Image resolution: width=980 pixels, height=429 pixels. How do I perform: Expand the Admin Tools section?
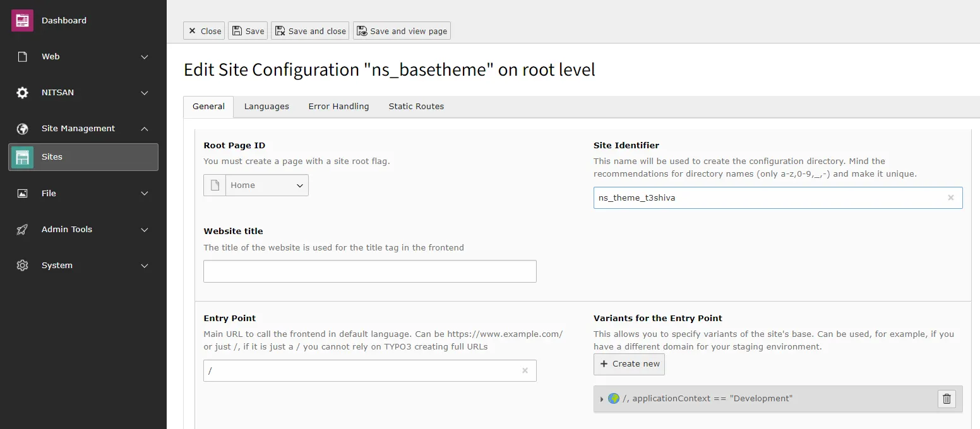145,230
